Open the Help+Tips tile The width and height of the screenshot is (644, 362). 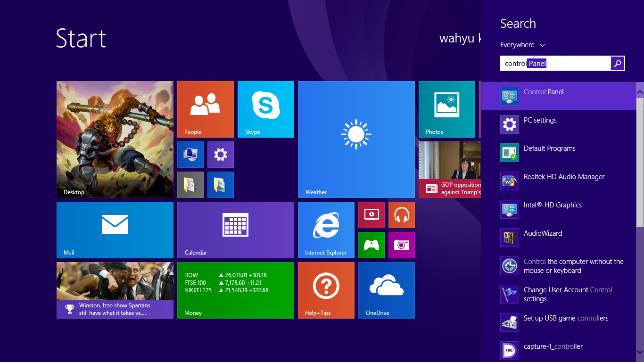[326, 290]
